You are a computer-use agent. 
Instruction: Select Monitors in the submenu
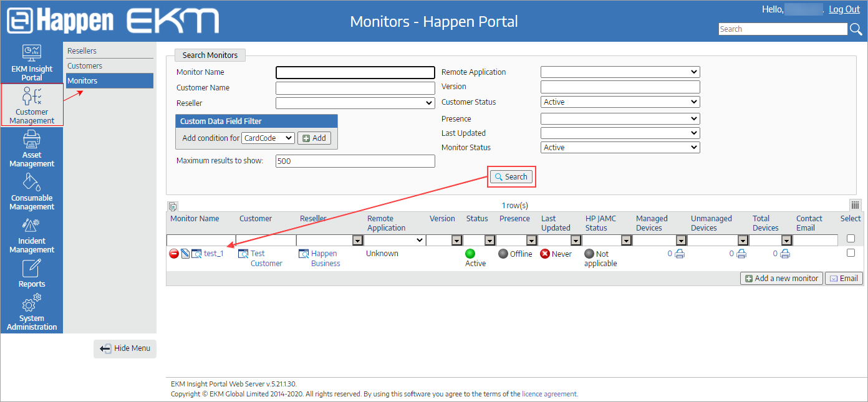coord(110,80)
